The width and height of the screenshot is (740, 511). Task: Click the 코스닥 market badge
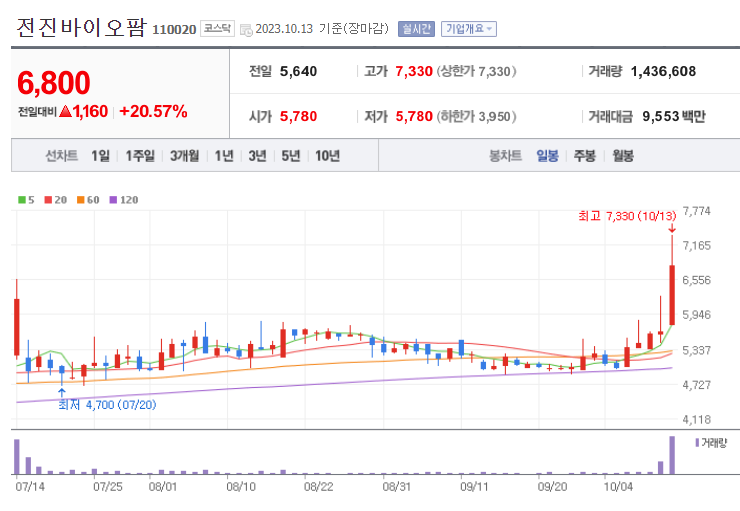217,29
